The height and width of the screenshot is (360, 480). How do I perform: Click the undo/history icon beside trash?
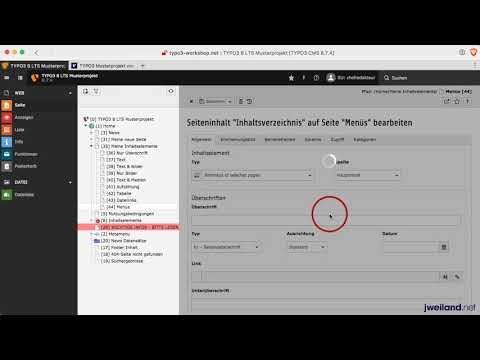coord(249,101)
